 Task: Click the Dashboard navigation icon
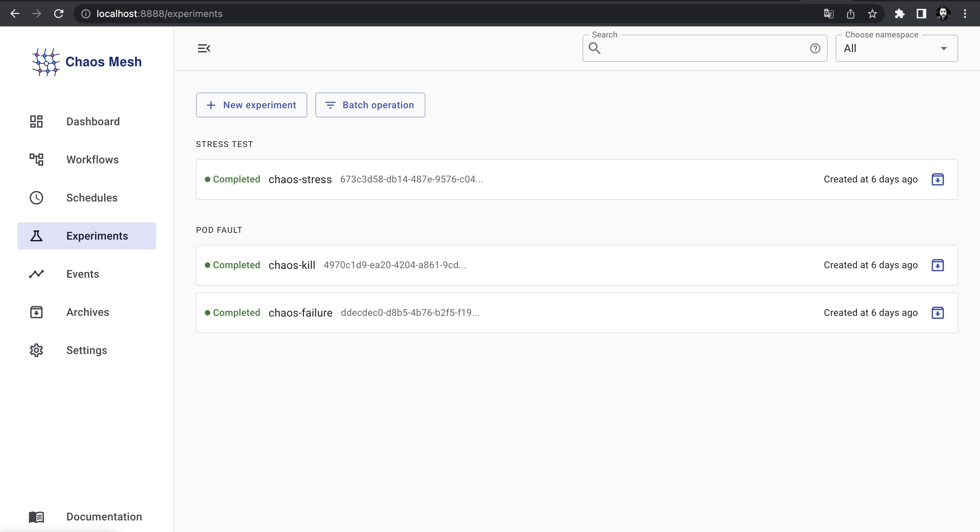(x=36, y=121)
